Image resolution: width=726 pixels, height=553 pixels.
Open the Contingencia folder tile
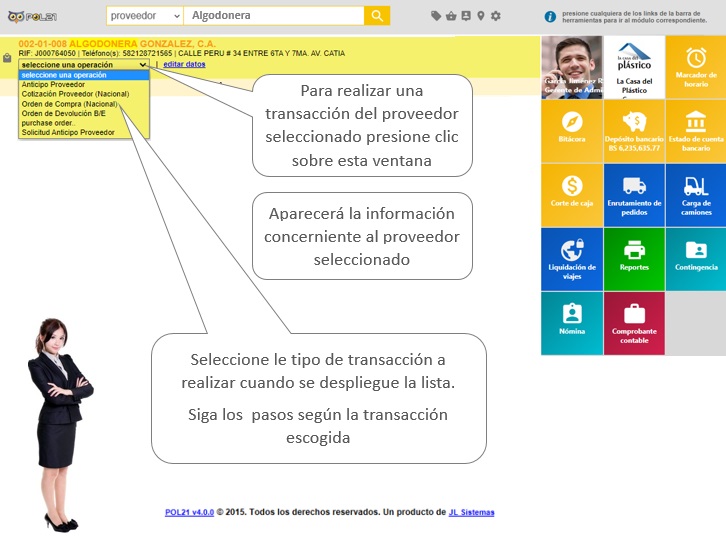(696, 259)
